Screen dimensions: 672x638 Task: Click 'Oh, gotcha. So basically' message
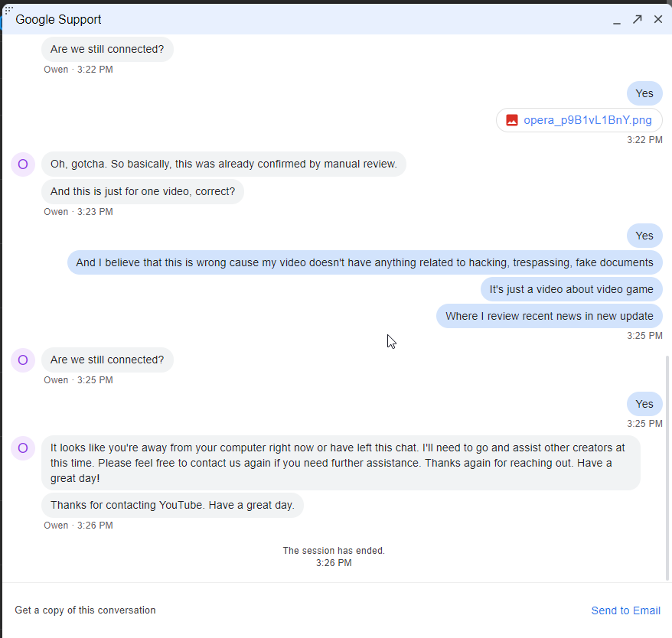(223, 164)
